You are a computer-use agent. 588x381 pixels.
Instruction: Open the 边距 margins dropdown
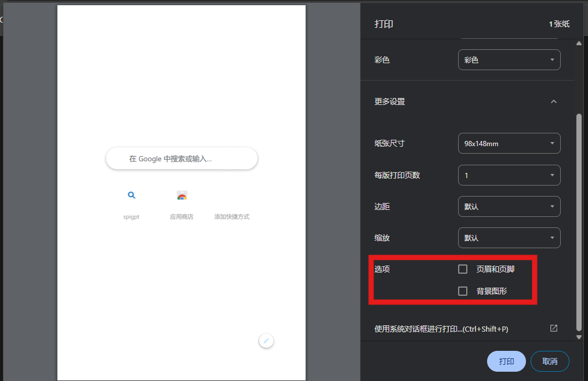(x=509, y=206)
